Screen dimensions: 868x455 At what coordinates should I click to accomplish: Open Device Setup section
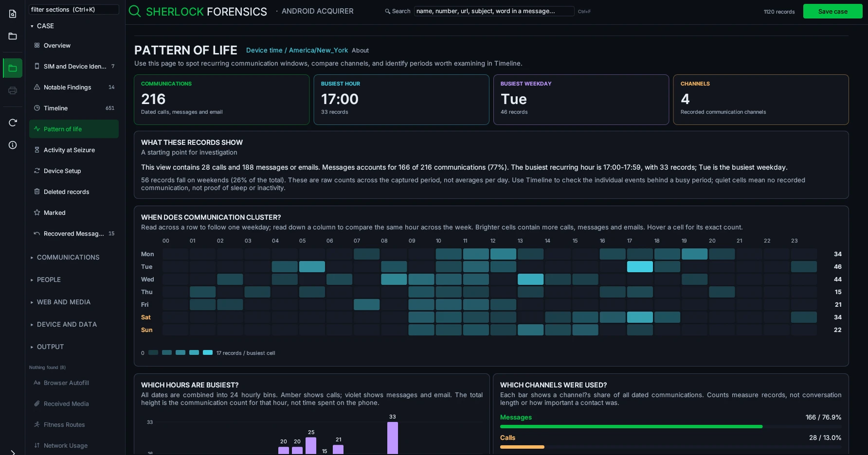(x=74, y=171)
